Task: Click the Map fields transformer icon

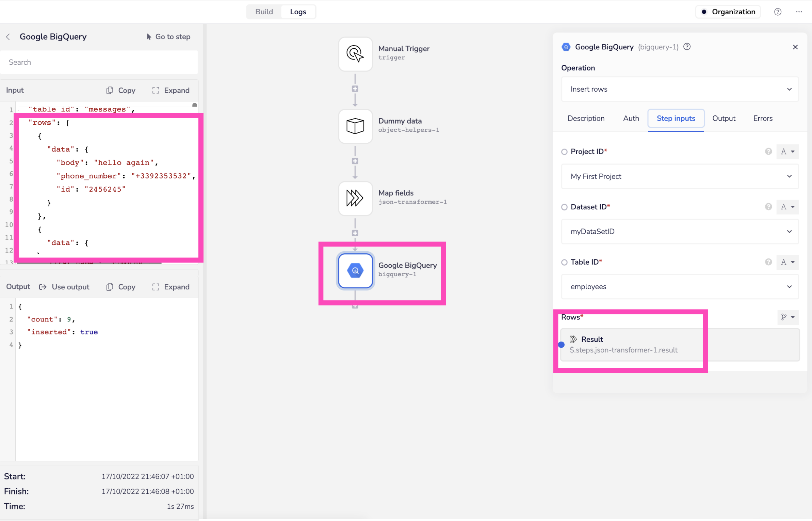Action: [x=355, y=198]
